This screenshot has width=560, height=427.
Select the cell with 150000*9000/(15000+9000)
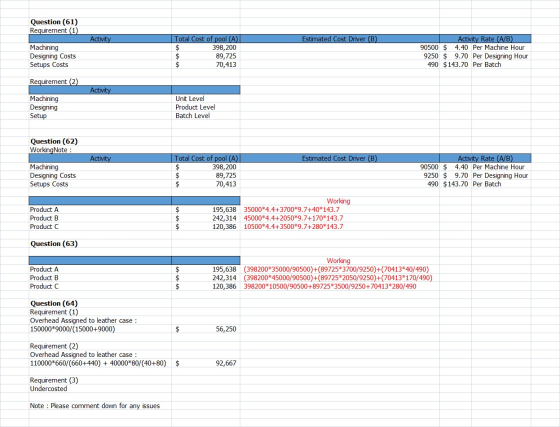pos(100,329)
